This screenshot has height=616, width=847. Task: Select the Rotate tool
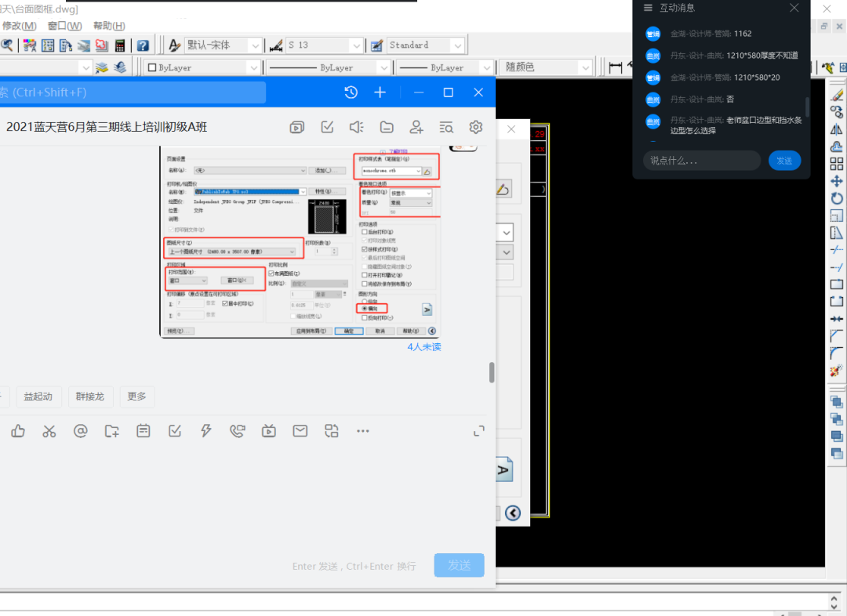836,198
